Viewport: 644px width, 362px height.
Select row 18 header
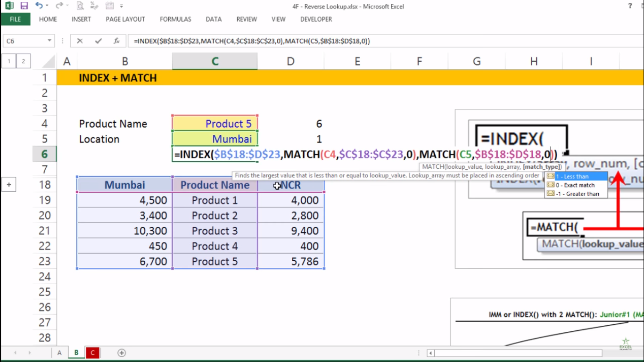[45, 185]
